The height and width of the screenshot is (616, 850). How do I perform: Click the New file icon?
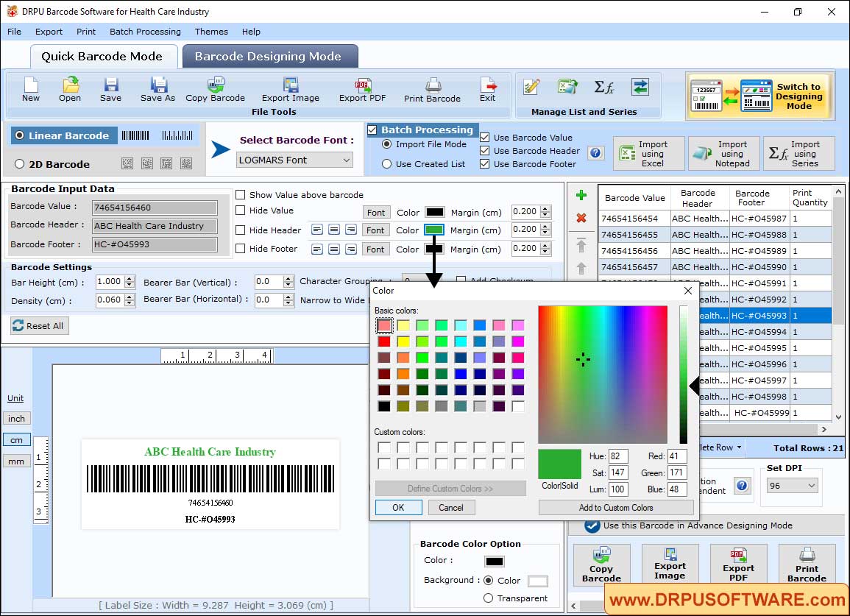pos(31,90)
